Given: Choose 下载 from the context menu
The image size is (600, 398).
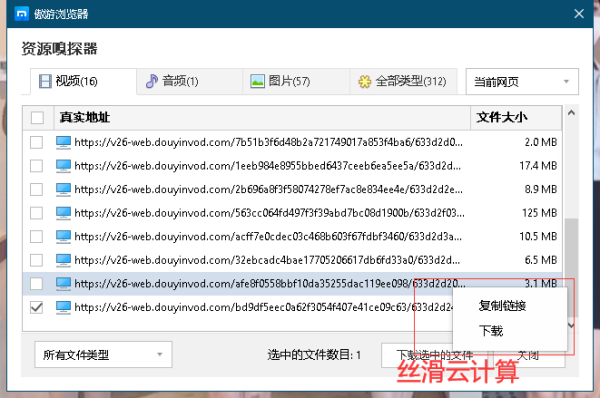Looking at the screenshot, I should tap(491, 331).
